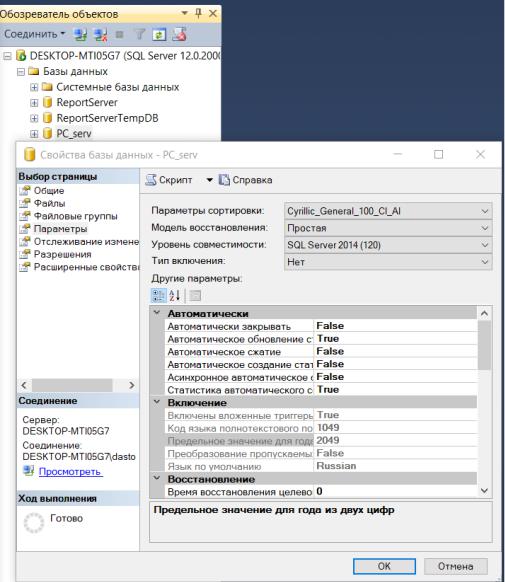Open the Разрешения page
Image resolution: width=505 pixels, height=582 pixels.
[x=62, y=254]
